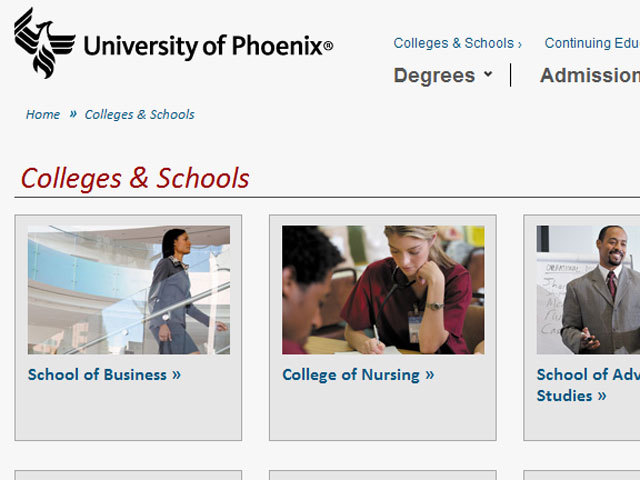The width and height of the screenshot is (640, 480).
Task: Expand the Degrees dropdown arrow
Action: [488, 75]
